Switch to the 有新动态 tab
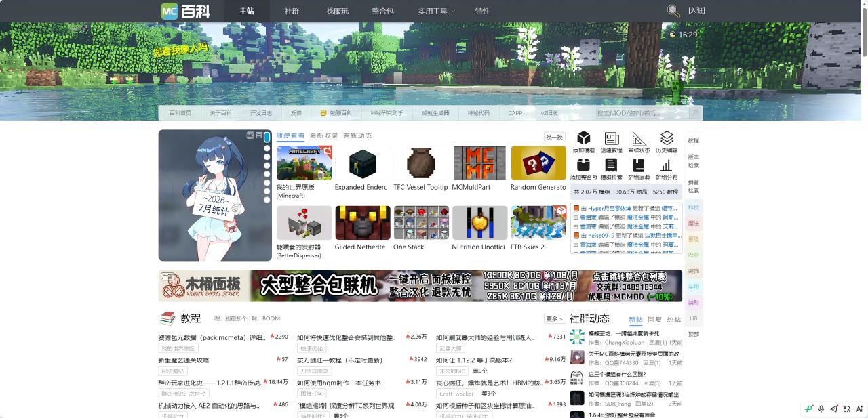Screen dimensions: 868x418 (x=357, y=135)
